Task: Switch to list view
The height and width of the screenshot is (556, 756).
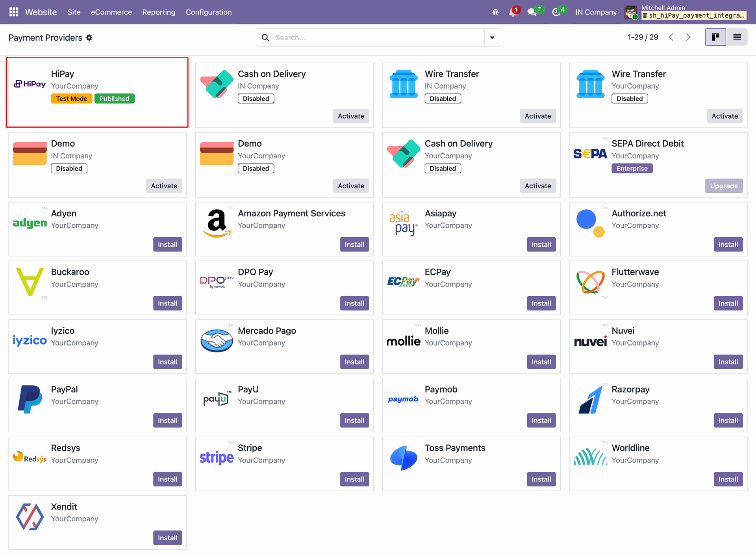Action: [737, 37]
